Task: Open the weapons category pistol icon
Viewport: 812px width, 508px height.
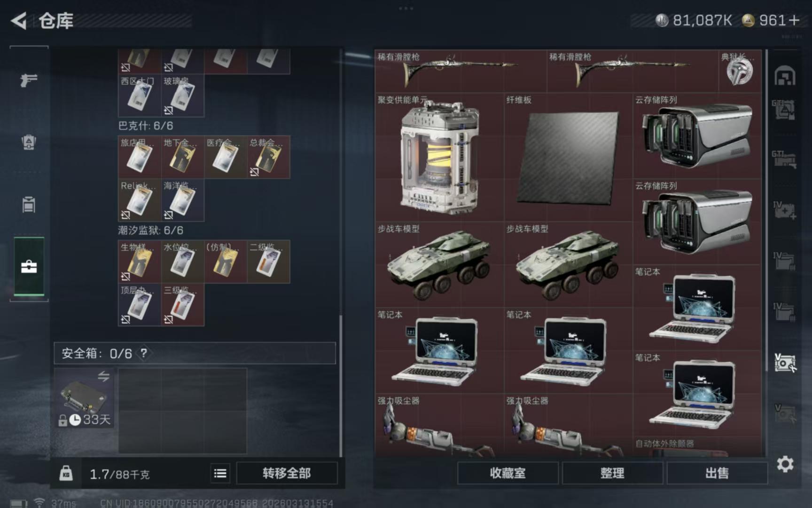Action: [x=29, y=80]
